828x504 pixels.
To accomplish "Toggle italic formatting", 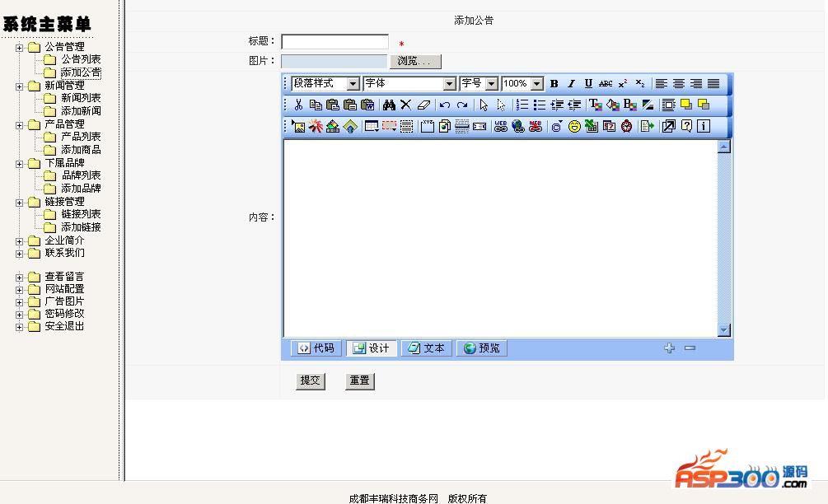I will 571,83.
